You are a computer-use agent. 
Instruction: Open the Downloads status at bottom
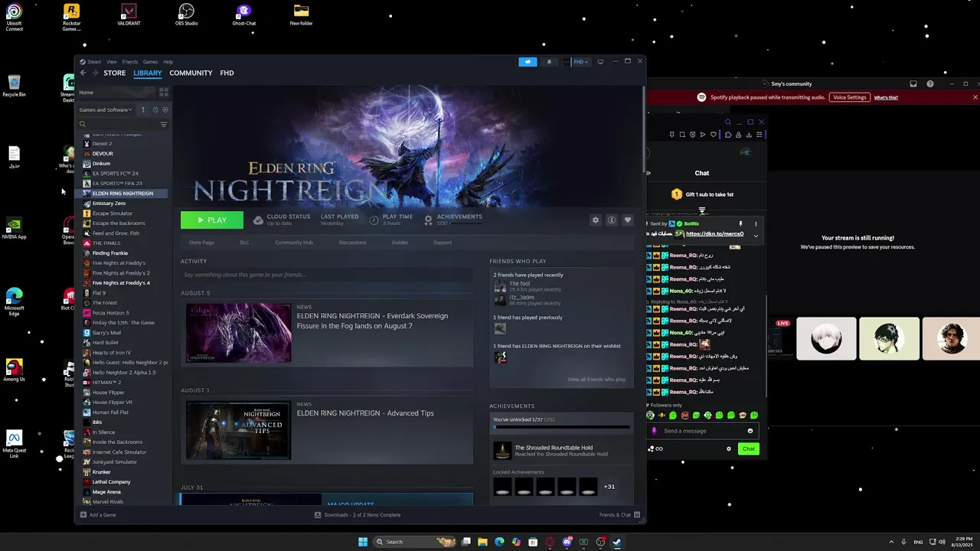[358, 515]
